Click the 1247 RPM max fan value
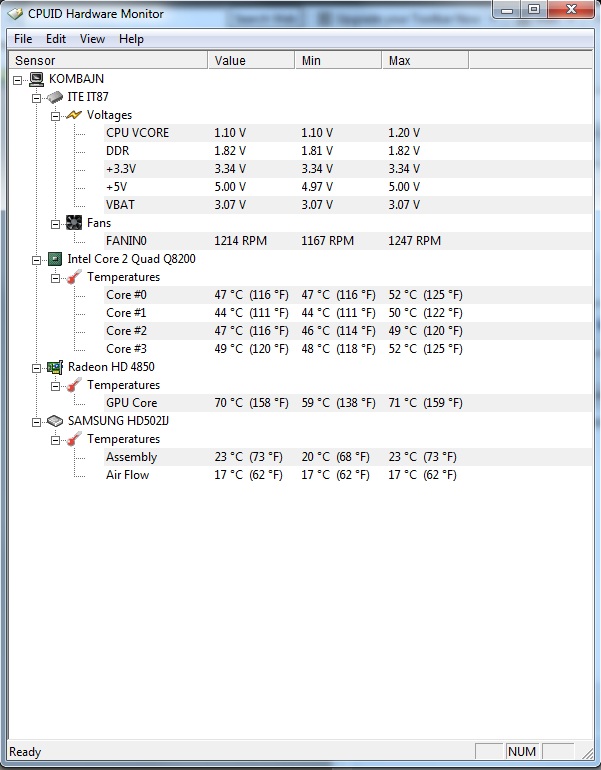The image size is (601, 770). 414,241
